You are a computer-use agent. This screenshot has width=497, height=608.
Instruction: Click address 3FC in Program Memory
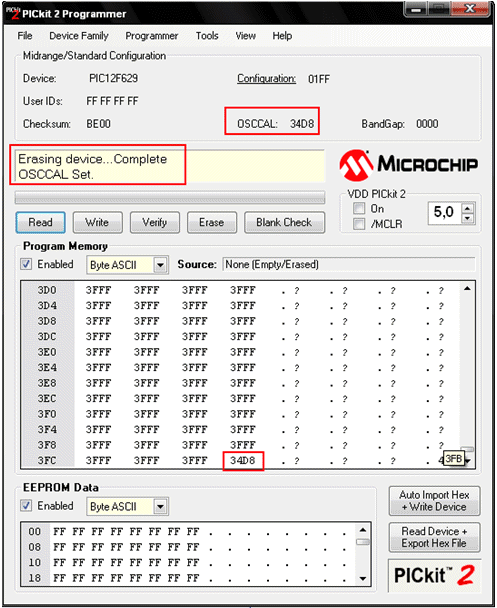pyautogui.click(x=47, y=461)
